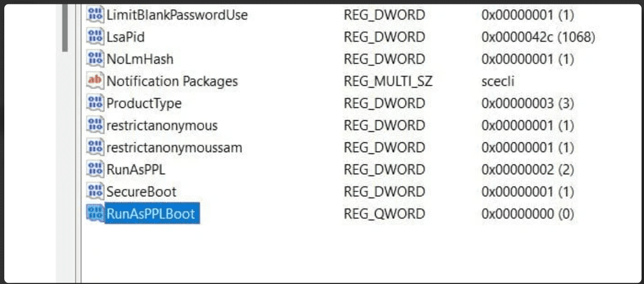
Task: Click the tree pane vertical scrollbar thumb
Action: click(x=65, y=28)
